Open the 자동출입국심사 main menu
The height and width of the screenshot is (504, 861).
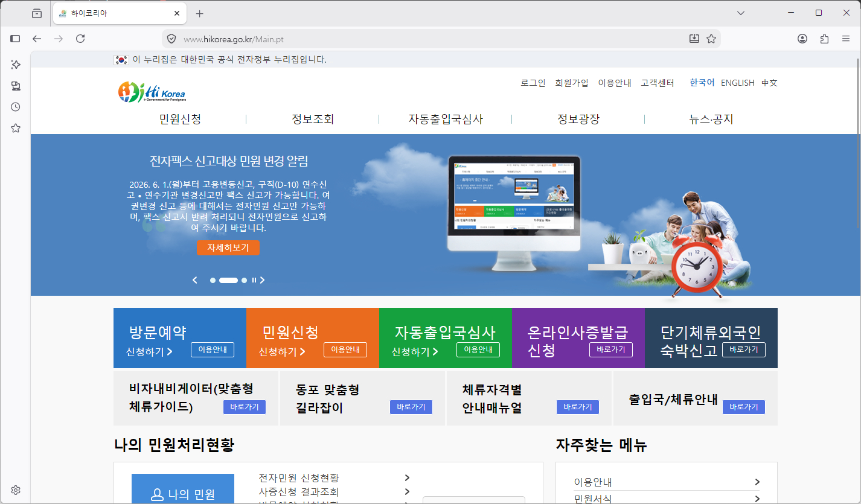(446, 119)
